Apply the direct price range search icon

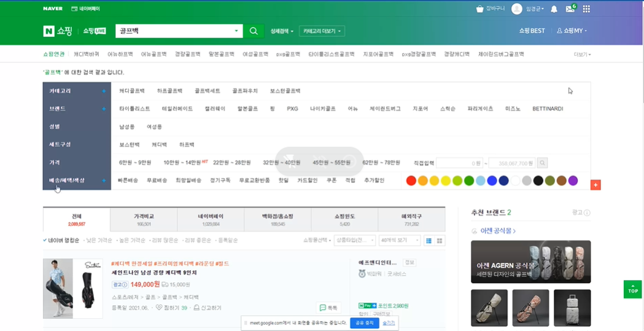point(542,163)
